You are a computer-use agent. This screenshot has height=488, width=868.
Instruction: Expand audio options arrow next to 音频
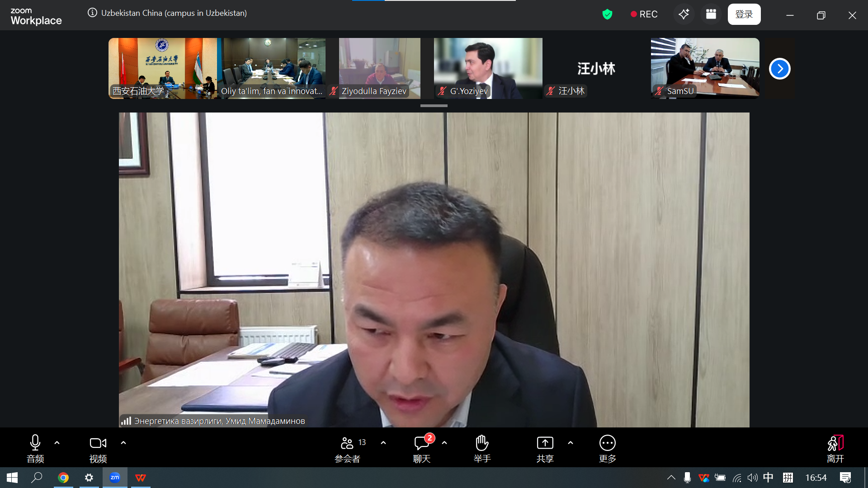(57, 443)
